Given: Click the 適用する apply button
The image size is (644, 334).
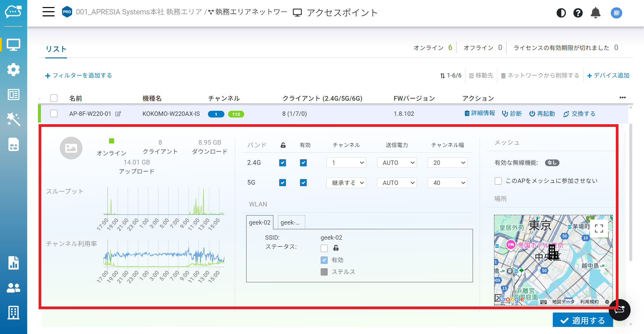Looking at the screenshot, I should tap(583, 321).
